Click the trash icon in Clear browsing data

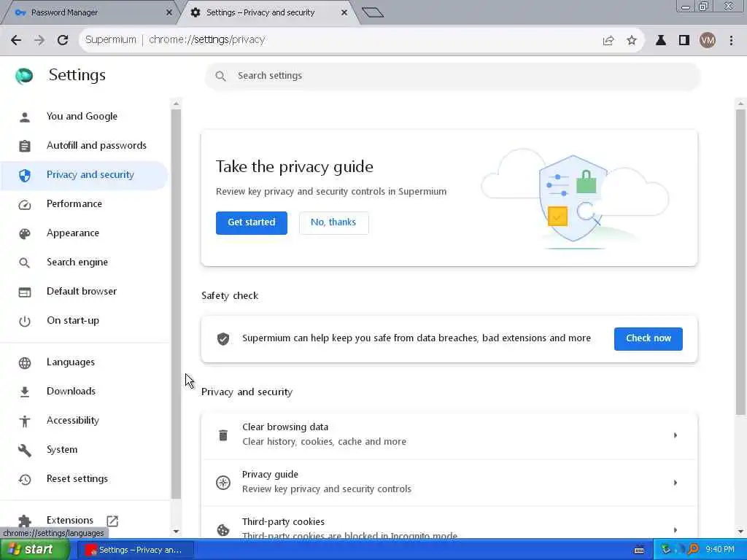(223, 435)
